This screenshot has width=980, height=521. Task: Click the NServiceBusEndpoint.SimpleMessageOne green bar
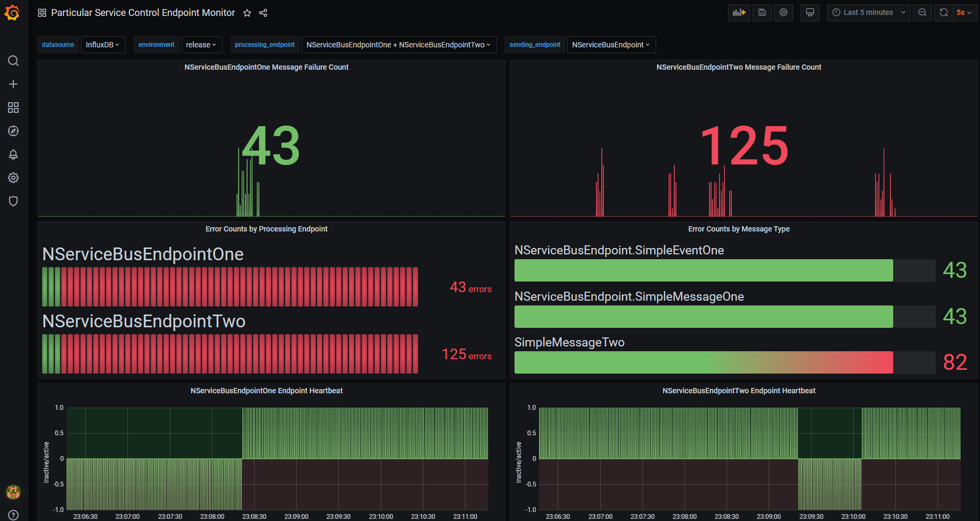pos(704,317)
